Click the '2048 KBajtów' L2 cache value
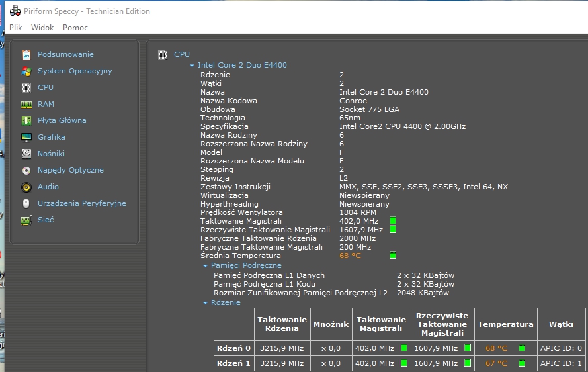This screenshot has height=372, width=588. pos(423,293)
